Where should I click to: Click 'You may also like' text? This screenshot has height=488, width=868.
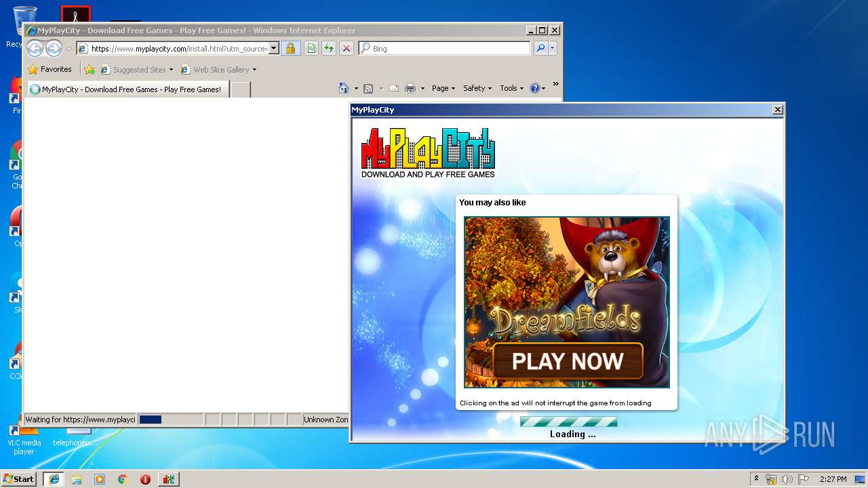click(492, 203)
